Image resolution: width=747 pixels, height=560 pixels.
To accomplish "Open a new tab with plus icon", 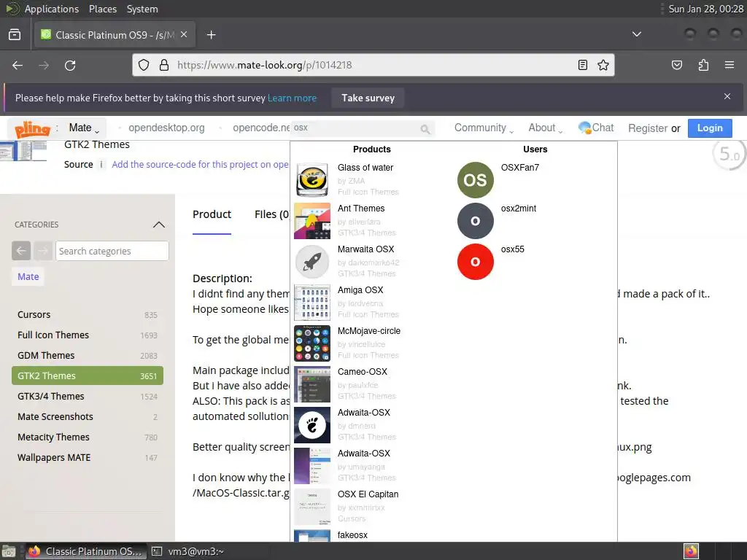I will [211, 35].
